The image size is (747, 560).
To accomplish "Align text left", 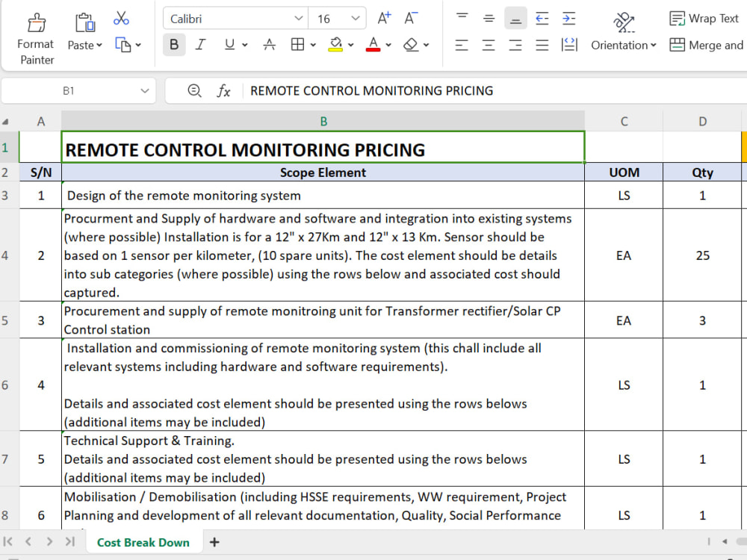I will pyautogui.click(x=462, y=45).
